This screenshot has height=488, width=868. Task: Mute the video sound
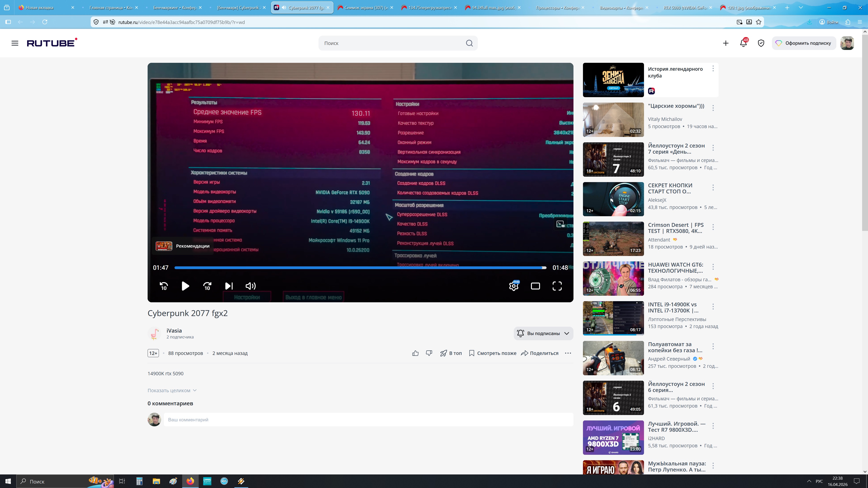point(250,286)
